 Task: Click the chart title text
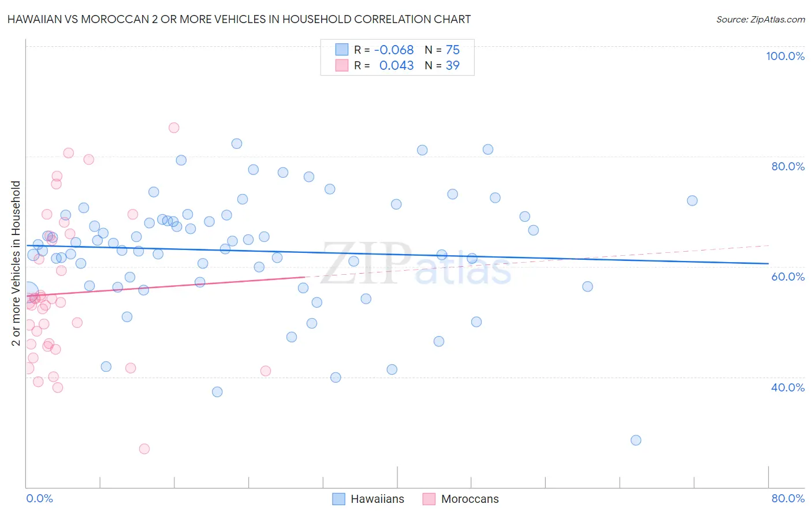tap(239, 19)
